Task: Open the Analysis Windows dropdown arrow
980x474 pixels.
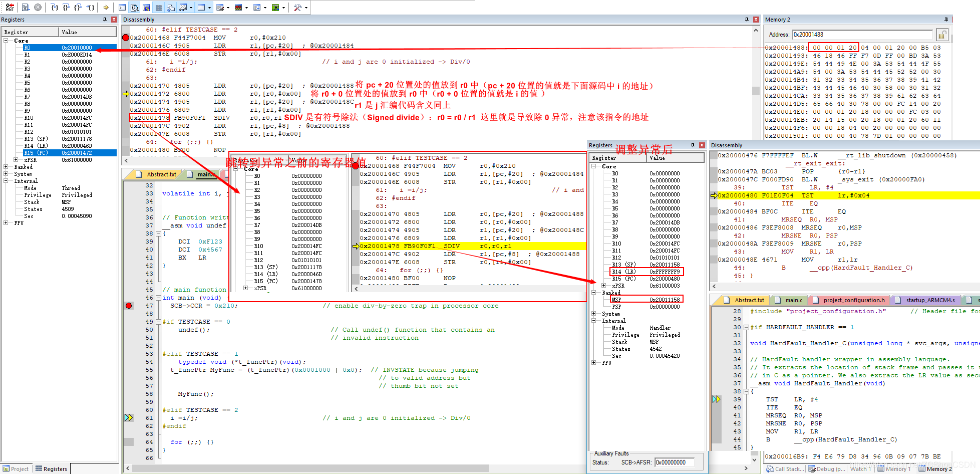Action: point(246,8)
